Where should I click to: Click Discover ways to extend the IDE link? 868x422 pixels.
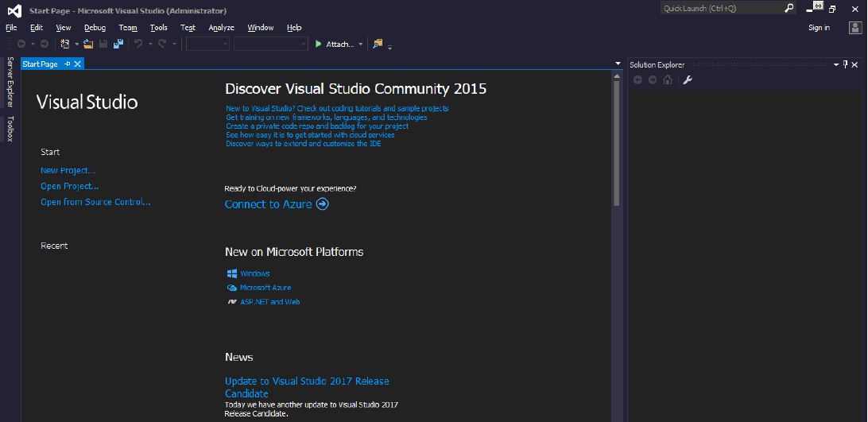coord(304,143)
